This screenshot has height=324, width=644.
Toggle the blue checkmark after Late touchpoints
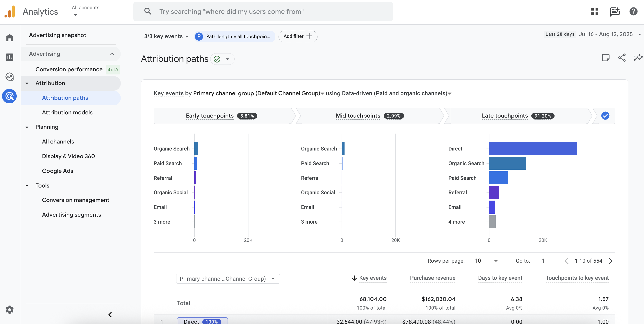pyautogui.click(x=605, y=116)
